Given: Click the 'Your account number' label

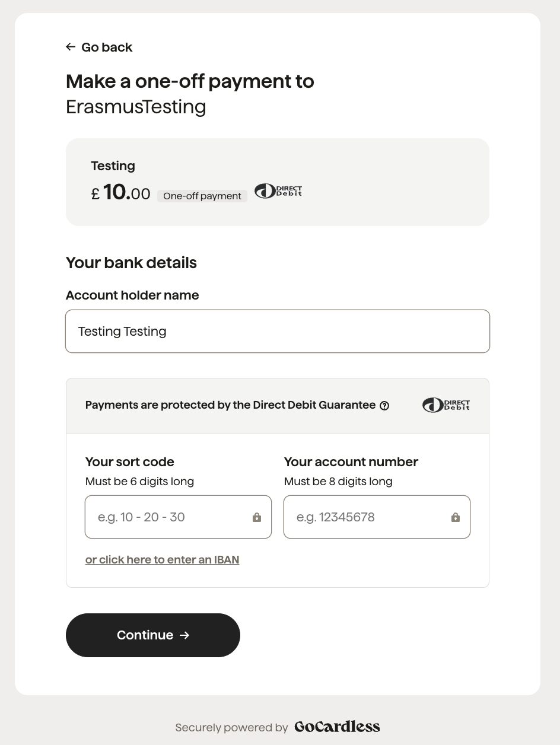Looking at the screenshot, I should pos(351,462).
